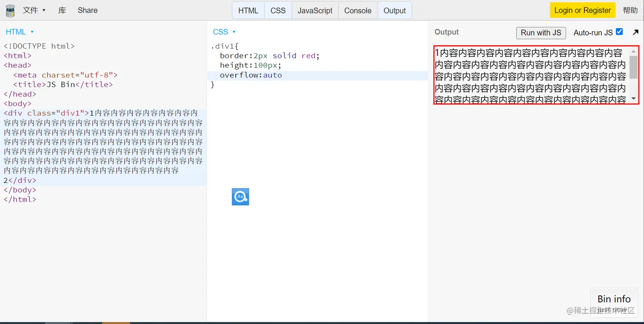The height and width of the screenshot is (324, 644).
Task: Expand the CSS panel language dropdown
Action: click(x=224, y=32)
